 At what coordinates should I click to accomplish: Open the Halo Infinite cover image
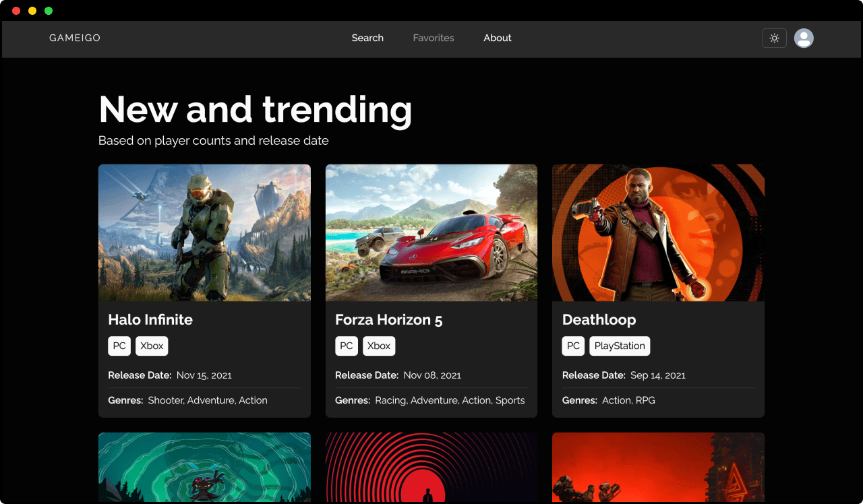pos(204,232)
